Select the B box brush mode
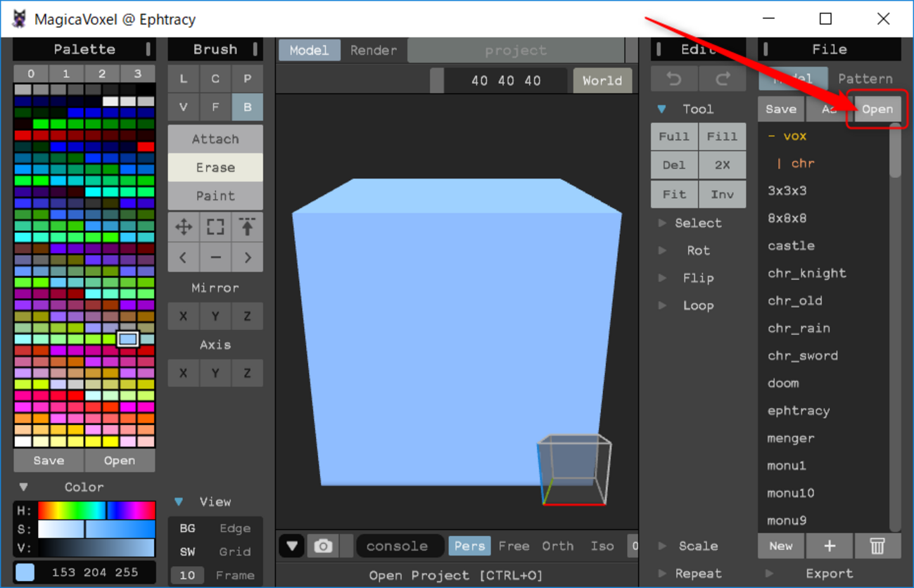Viewport: 914px width, 588px height. click(247, 107)
